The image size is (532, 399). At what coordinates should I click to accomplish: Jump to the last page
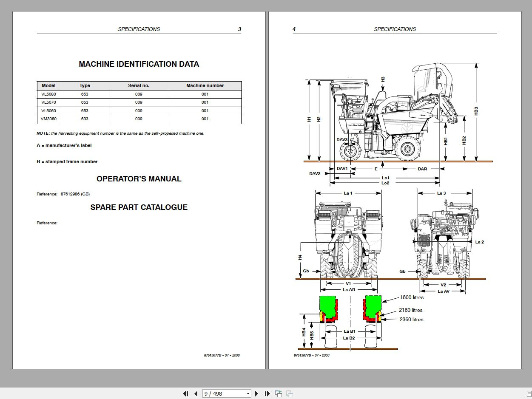click(x=267, y=394)
